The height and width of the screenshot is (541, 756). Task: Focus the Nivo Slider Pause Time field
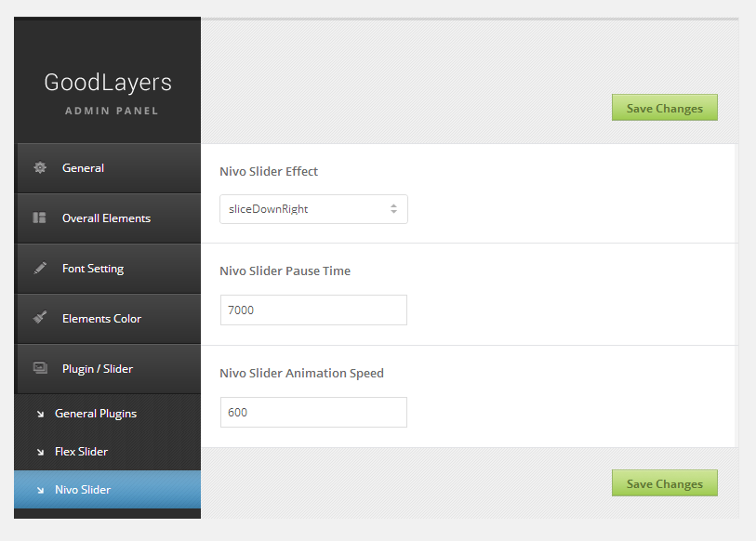(313, 310)
